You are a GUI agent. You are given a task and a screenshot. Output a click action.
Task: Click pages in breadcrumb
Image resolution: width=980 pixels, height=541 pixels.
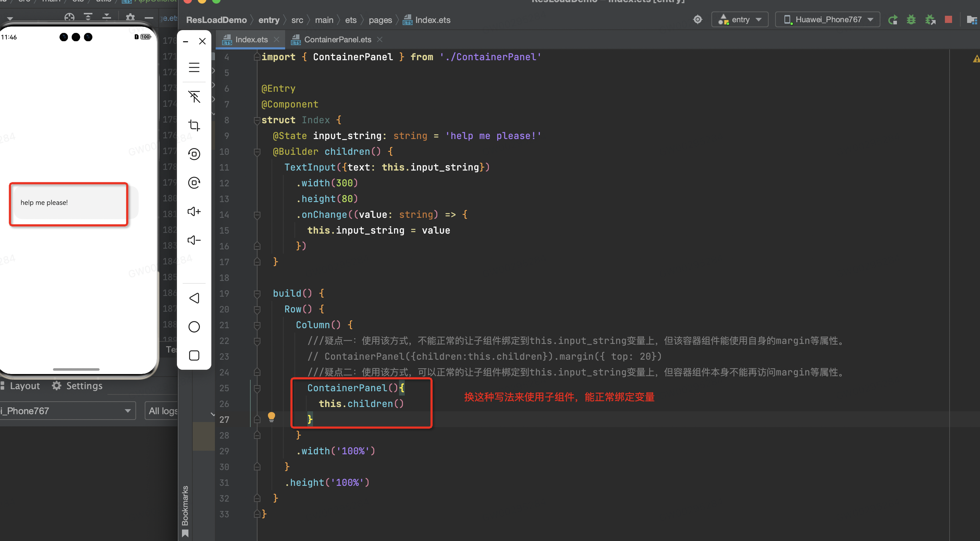[x=380, y=20]
